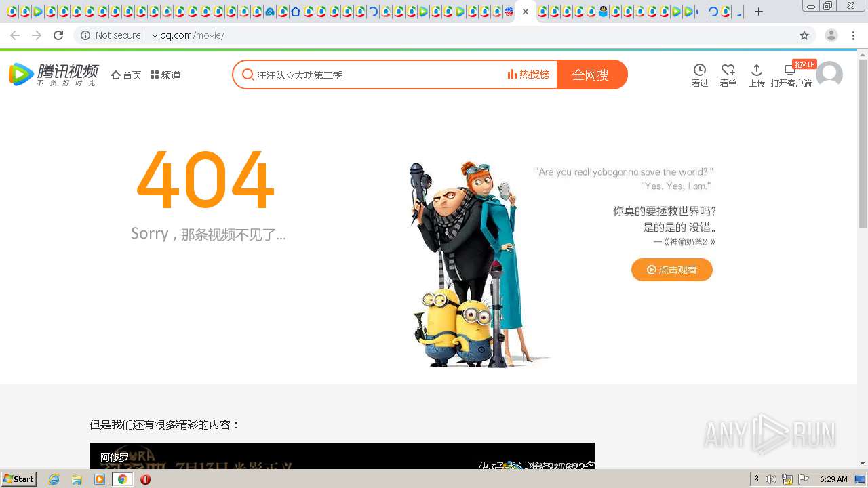This screenshot has height=488, width=868.
Task: Go to 首页 home link
Action: [126, 75]
